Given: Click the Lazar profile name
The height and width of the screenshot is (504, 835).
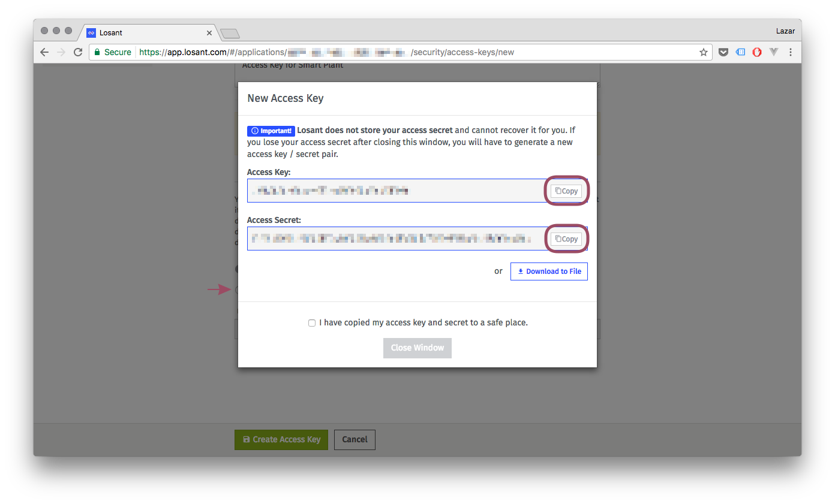Looking at the screenshot, I should point(785,31).
